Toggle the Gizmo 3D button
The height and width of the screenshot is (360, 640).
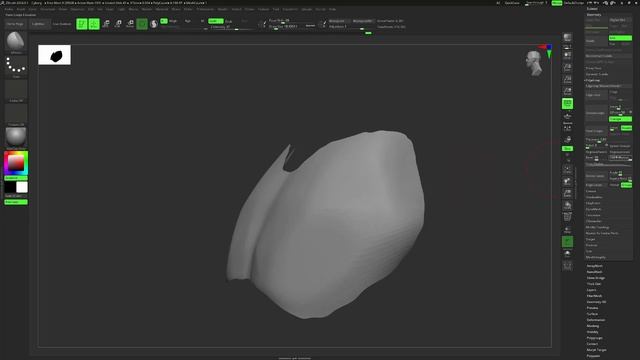pos(142,24)
